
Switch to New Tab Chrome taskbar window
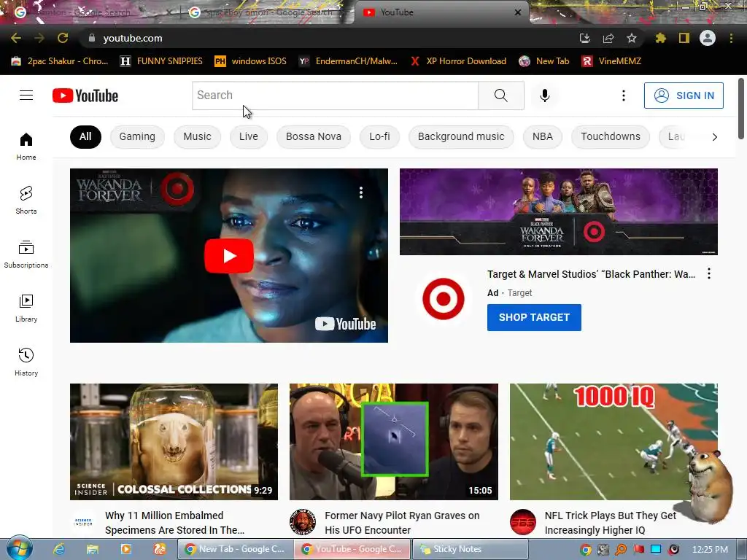[236, 549]
